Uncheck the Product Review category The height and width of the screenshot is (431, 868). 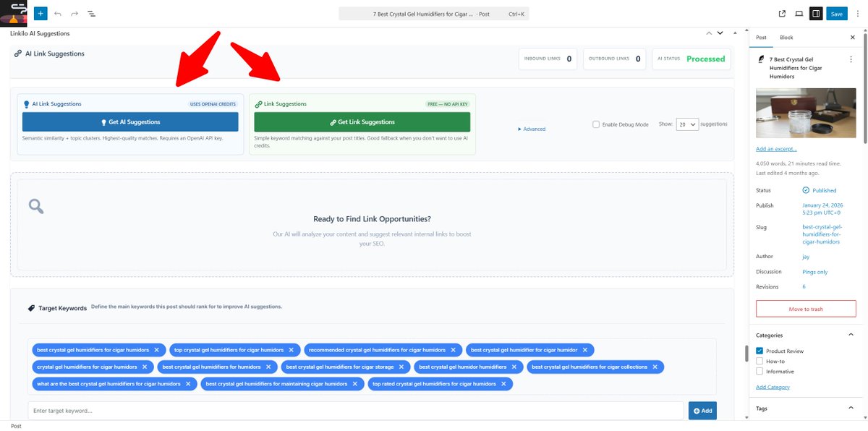point(759,351)
